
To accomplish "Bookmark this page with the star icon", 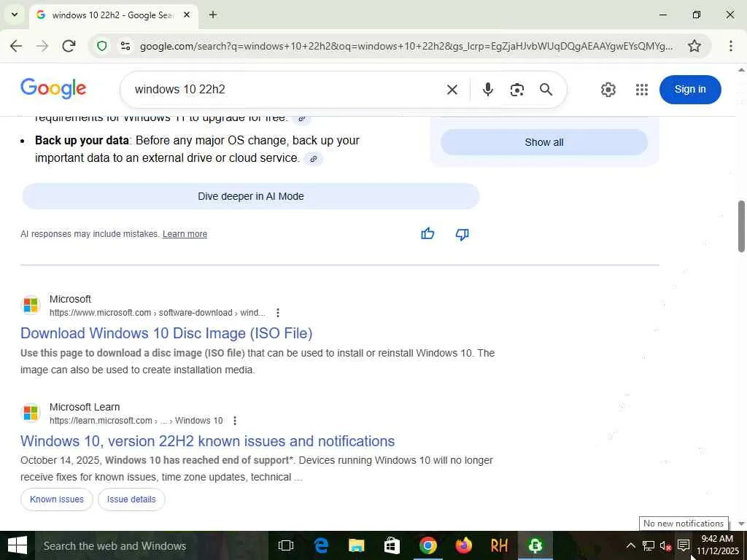I will tap(694, 46).
